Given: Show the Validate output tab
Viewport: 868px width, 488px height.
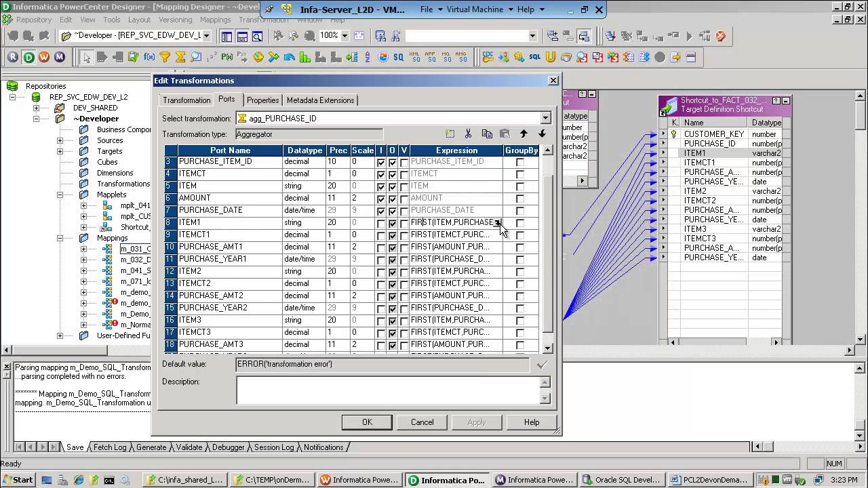Looking at the screenshot, I should 189,447.
